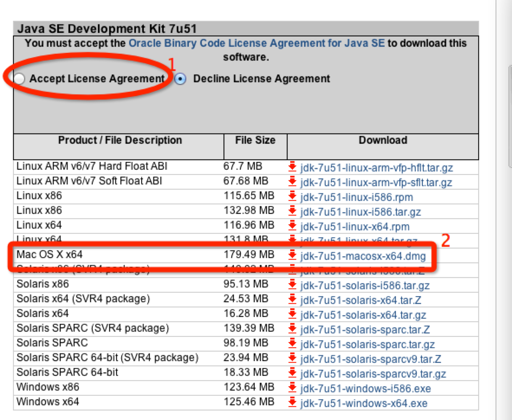Click download arrow icon beside solaris-sparc.tar.gz
Viewport: 512px width, 420px height.
pyautogui.click(x=292, y=343)
